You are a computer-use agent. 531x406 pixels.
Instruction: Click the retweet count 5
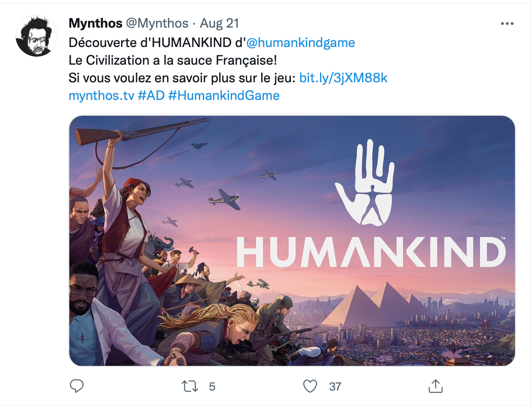[x=212, y=386]
